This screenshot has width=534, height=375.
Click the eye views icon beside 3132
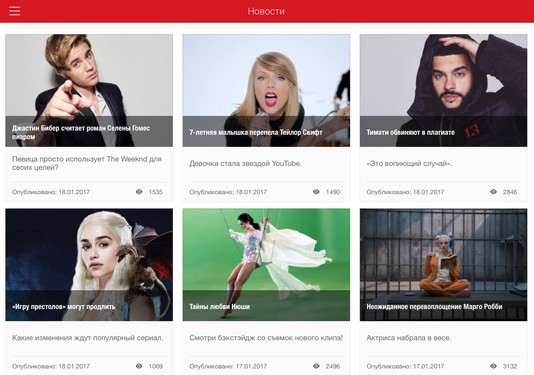pos(493,366)
